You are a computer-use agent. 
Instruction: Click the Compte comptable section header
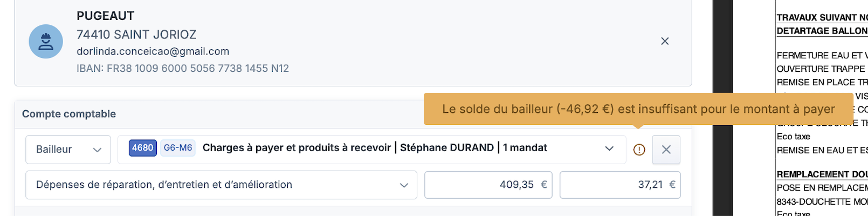69,114
